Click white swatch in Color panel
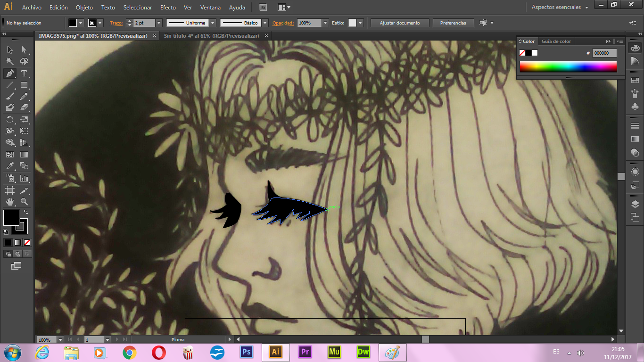The width and height of the screenshot is (644, 362). pos(534,53)
